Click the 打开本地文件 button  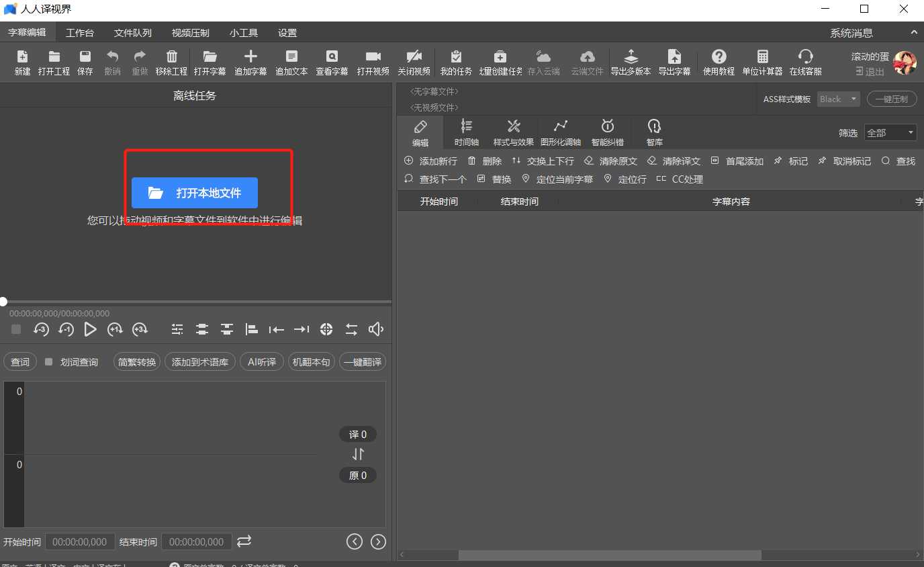point(195,193)
